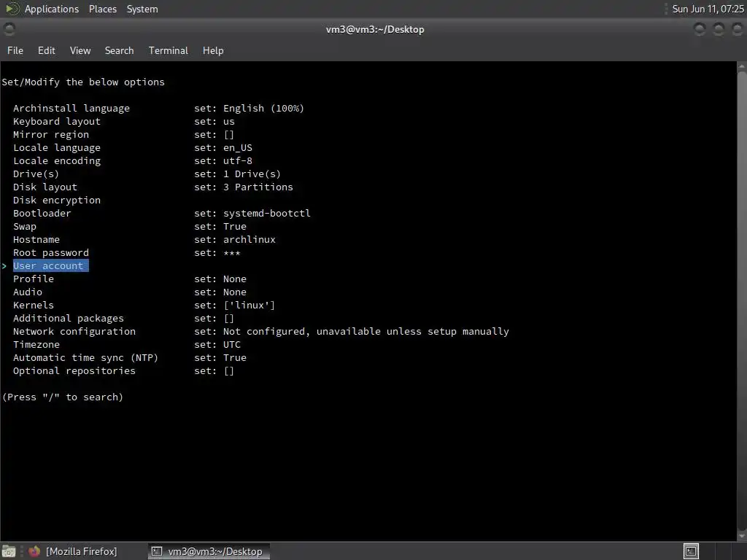Select the Hostname option
Screen dimensions: 747x560
click(x=36, y=239)
